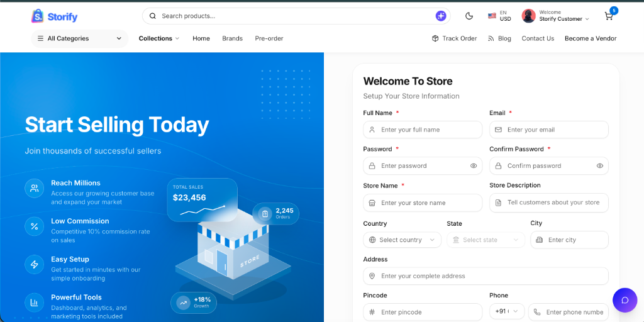Screen dimensions: 644x322
Task: Click the customer profile avatar
Action: (528, 16)
